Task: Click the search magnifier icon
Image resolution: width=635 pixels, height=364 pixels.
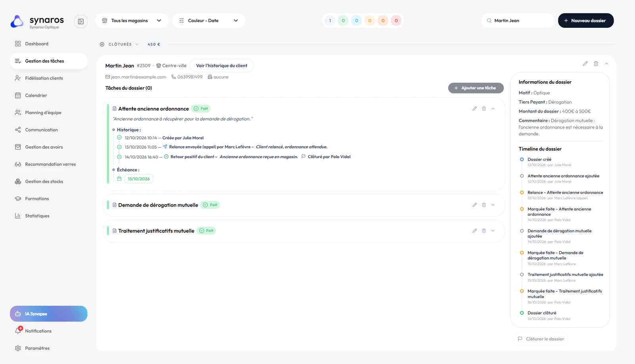Action: tap(489, 21)
